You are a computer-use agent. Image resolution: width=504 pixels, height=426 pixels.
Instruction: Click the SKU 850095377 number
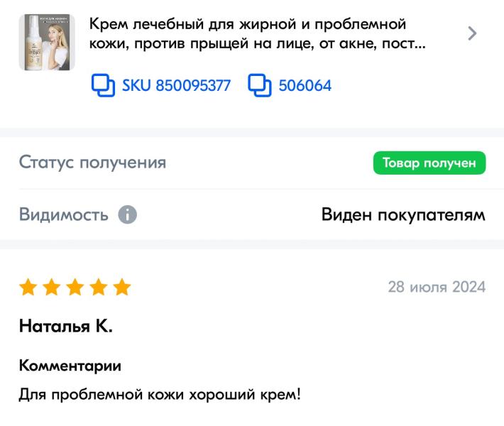(x=176, y=86)
